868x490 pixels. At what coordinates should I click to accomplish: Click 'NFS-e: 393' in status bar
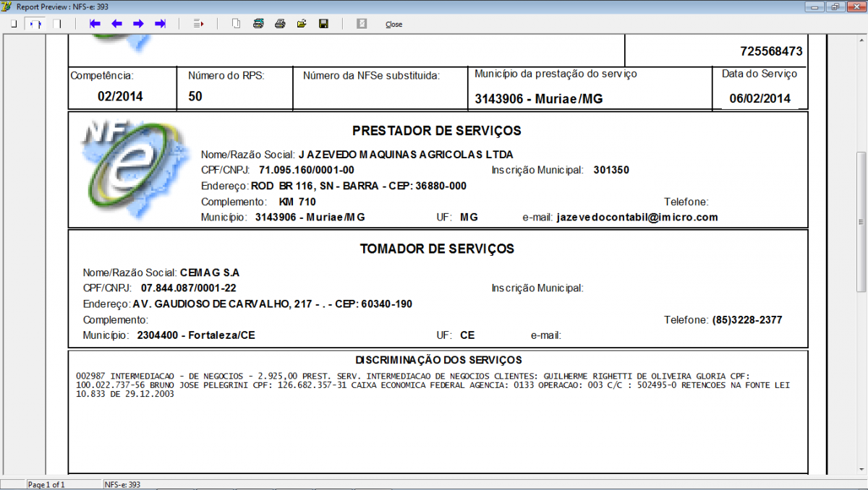[x=122, y=484]
